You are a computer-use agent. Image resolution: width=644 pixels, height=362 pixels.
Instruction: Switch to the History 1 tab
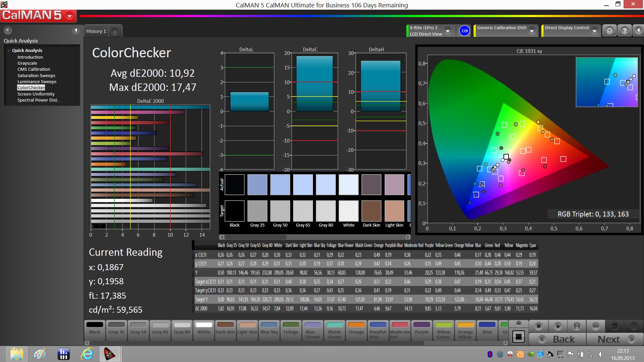(x=96, y=31)
